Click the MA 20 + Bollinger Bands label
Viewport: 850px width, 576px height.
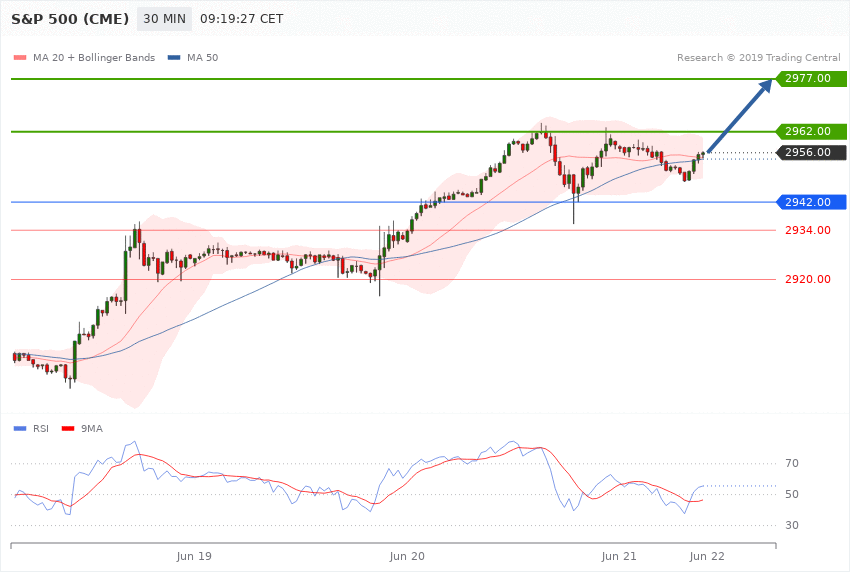94,57
